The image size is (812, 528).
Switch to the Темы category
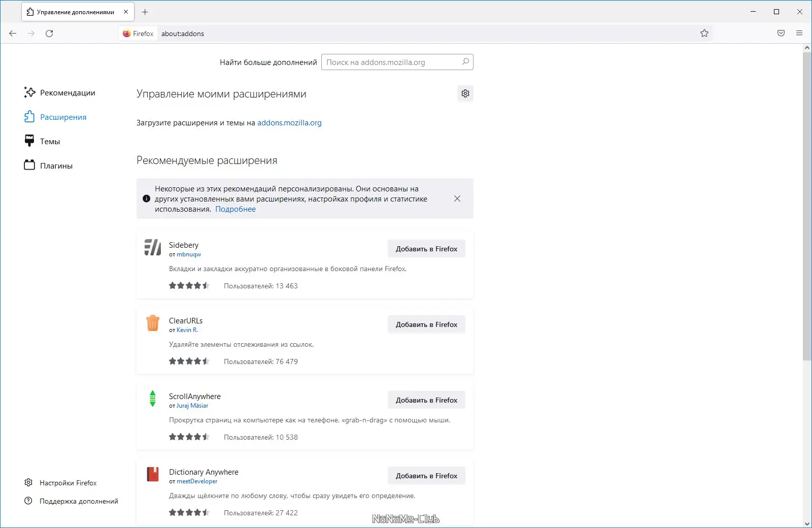[42, 141]
